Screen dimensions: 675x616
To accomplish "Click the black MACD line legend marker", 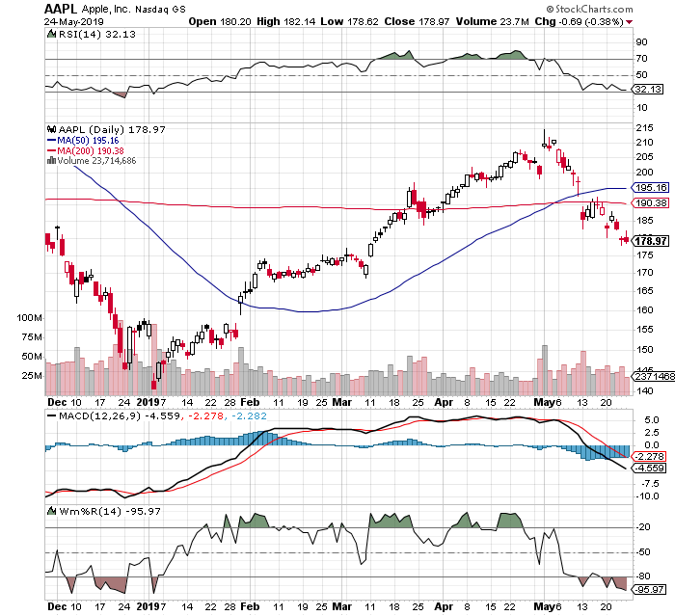I will (52, 416).
